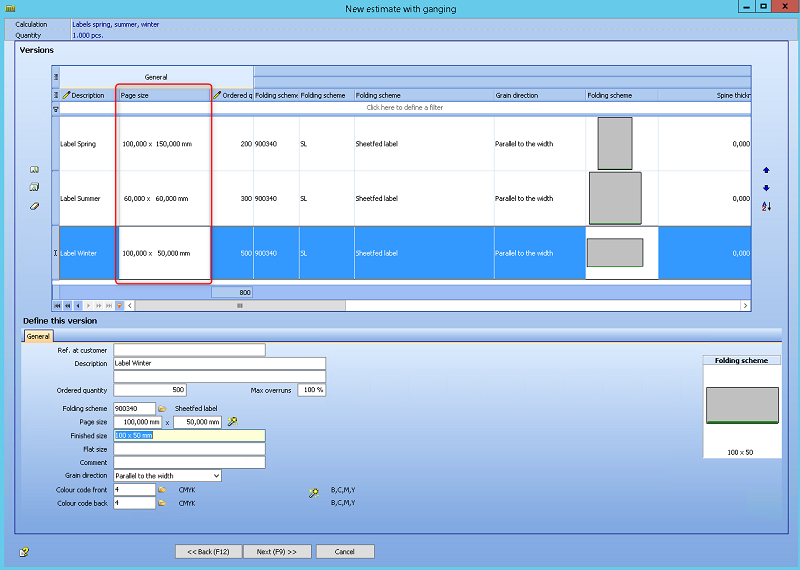Select the General tab
The width and height of the screenshot is (800, 570).
38,336
